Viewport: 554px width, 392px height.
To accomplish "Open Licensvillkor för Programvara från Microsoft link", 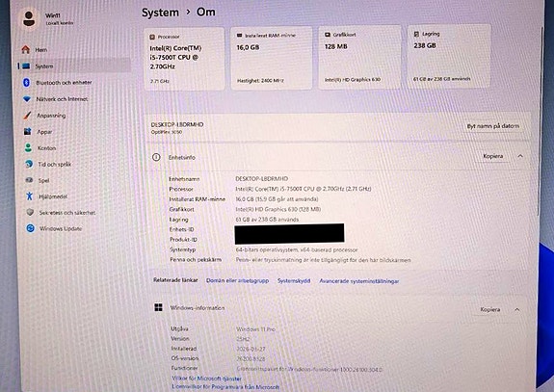I will pyautogui.click(x=225, y=387).
